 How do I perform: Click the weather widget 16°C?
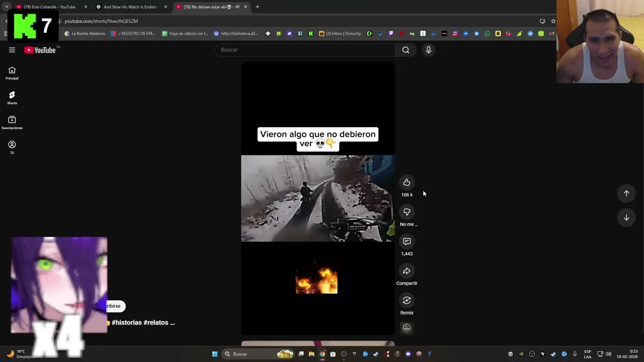coord(20,354)
